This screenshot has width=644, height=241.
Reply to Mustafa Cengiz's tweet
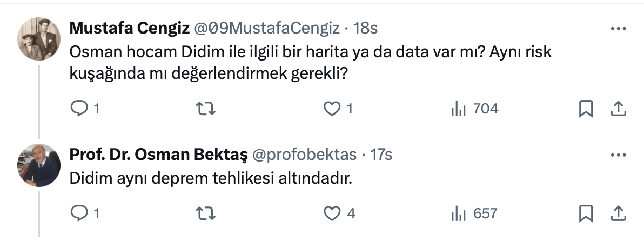(79, 109)
